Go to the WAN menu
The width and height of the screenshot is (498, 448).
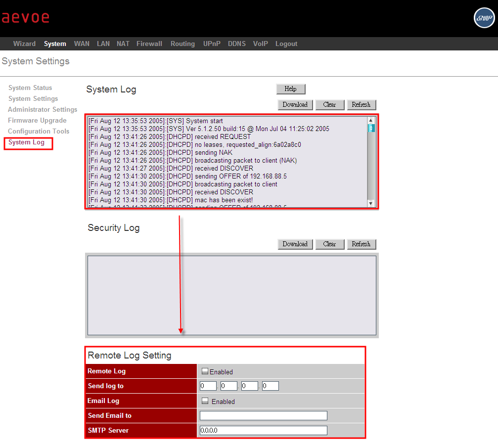click(82, 44)
